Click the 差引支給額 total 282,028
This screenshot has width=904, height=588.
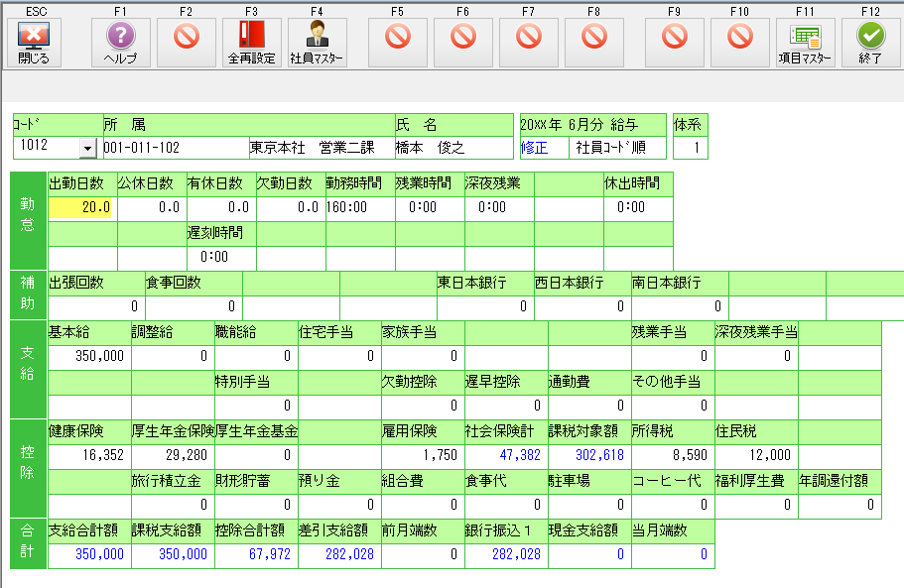tap(339, 554)
